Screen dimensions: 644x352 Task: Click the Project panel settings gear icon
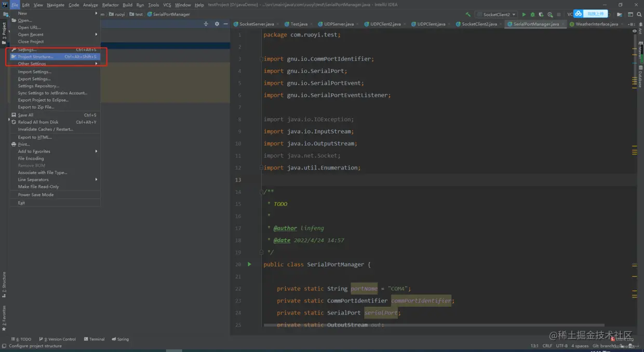coord(217,24)
